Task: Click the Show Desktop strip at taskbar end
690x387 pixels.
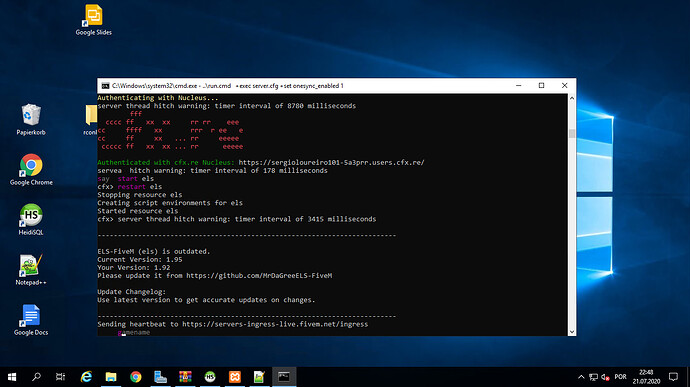Action: [x=688, y=377]
